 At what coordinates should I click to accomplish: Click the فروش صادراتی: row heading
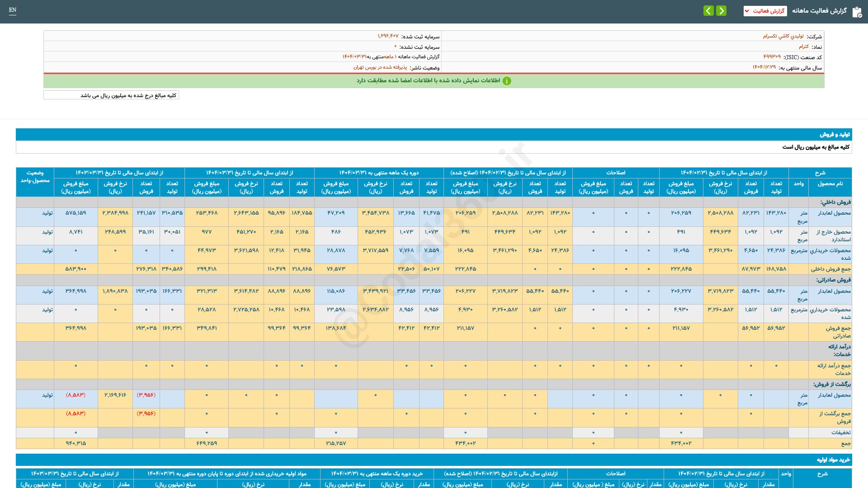[833, 280]
